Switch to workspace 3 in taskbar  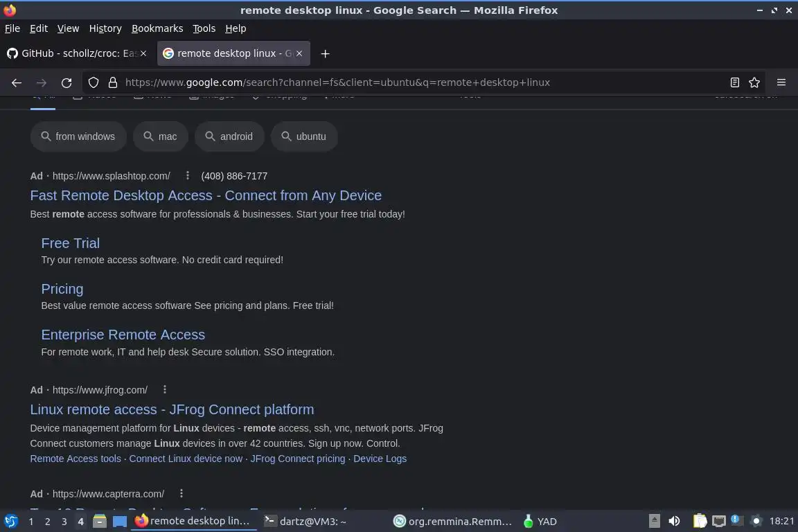(64, 522)
